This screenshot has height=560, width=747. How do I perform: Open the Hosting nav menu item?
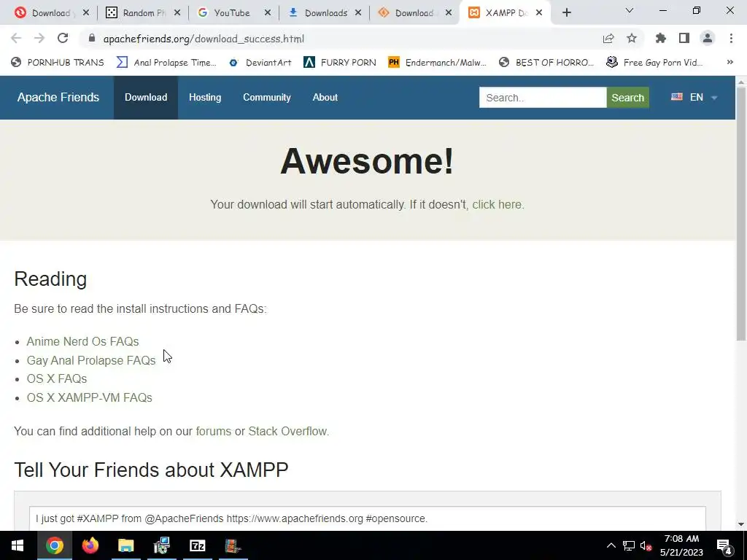[x=205, y=97]
